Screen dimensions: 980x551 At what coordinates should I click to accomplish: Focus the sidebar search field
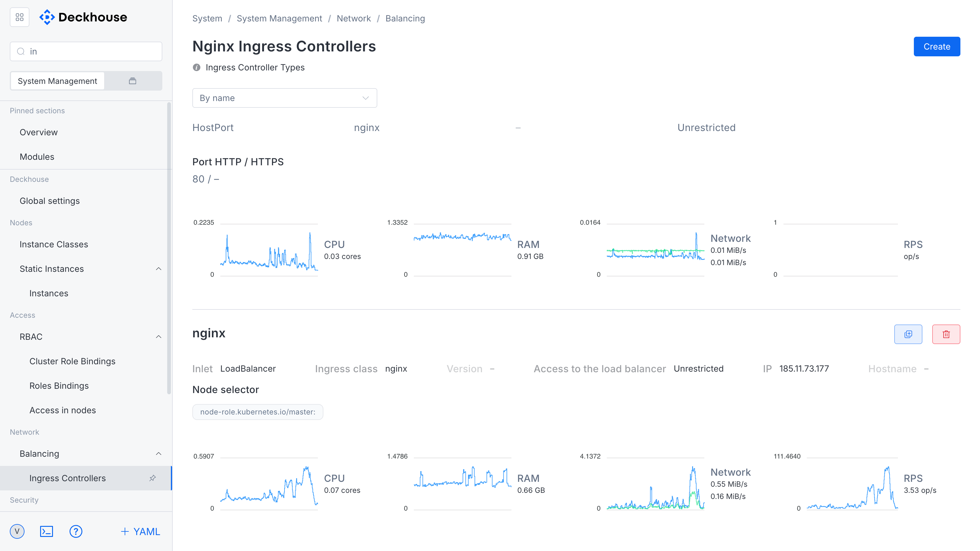point(86,51)
